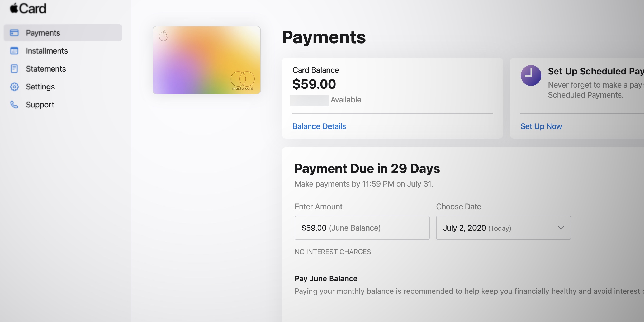Open the Installments menu item

[47, 51]
